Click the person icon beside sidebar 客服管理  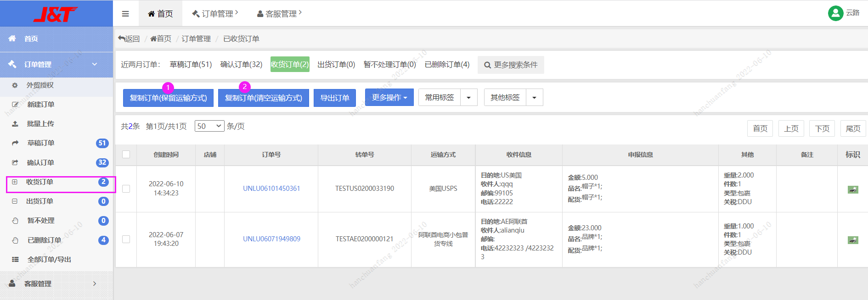(12, 283)
